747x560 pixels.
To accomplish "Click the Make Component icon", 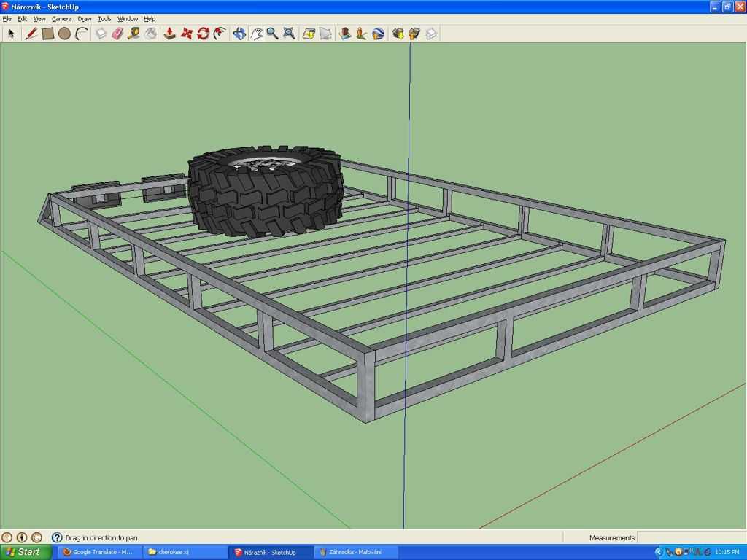I will tap(101, 34).
